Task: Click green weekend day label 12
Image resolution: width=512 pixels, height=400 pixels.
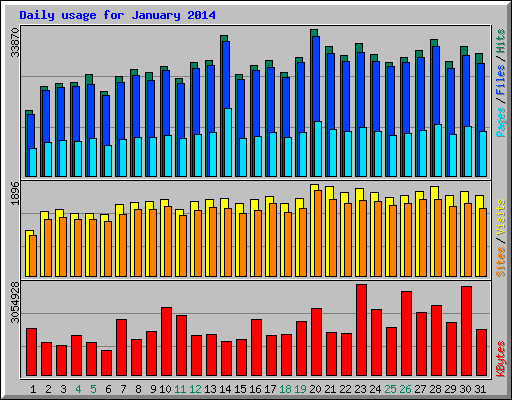Action: click(x=195, y=389)
